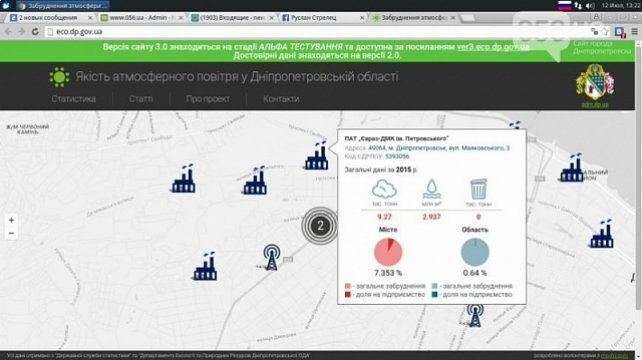
Task: Click the extension icon with red badge
Action: click(620, 32)
